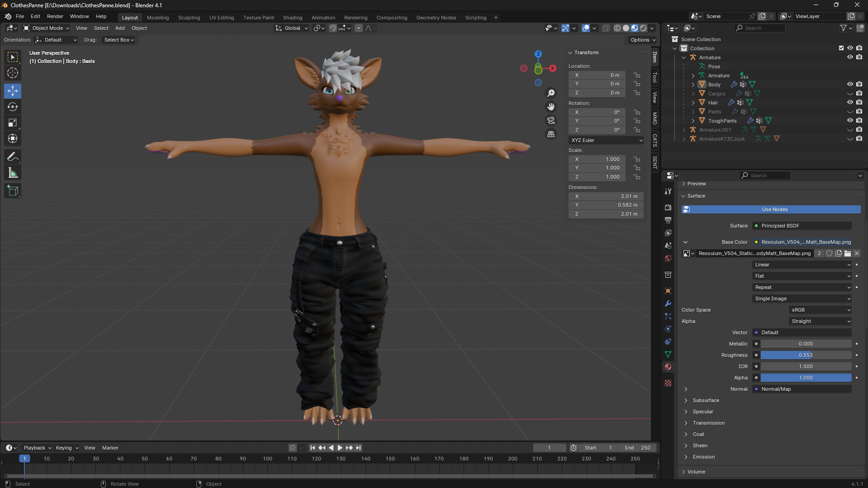868x488 pixels.
Task: Open the Object Mode dropdown
Action: 47,28
